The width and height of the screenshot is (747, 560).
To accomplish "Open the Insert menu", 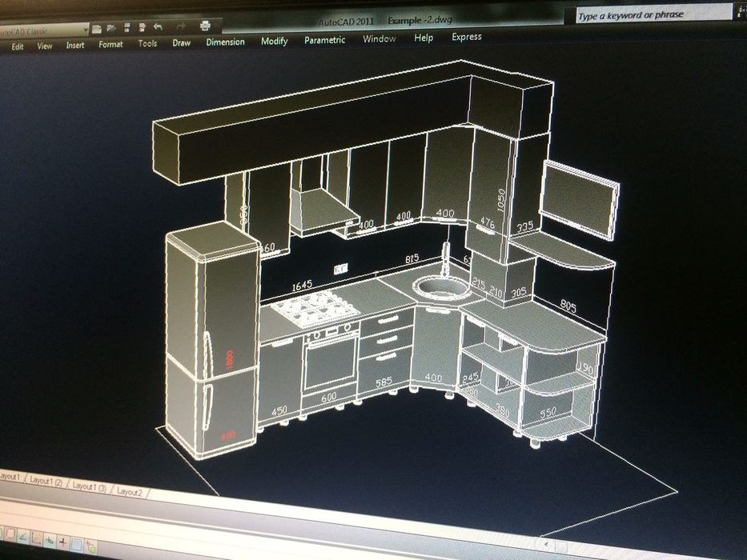I will click(x=75, y=46).
